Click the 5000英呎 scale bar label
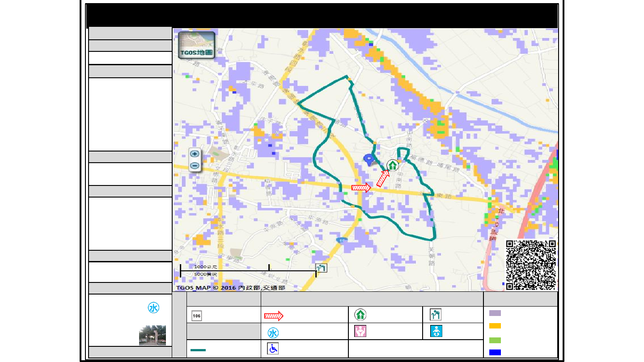This screenshot has height=362, width=644. point(205,274)
